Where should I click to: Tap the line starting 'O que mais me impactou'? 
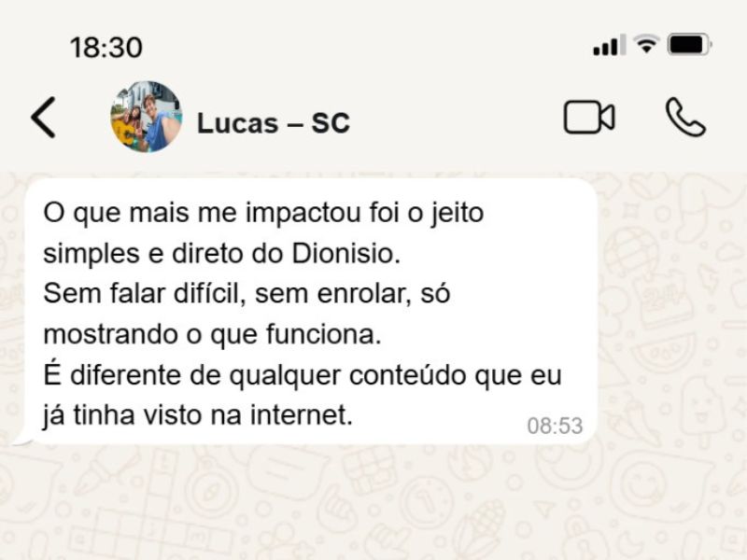point(263,213)
